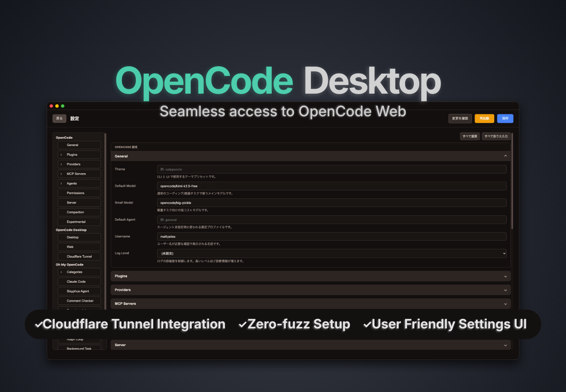This screenshot has height=392, width=566.
Task: Expand the Plugins section panel
Action: click(310, 276)
